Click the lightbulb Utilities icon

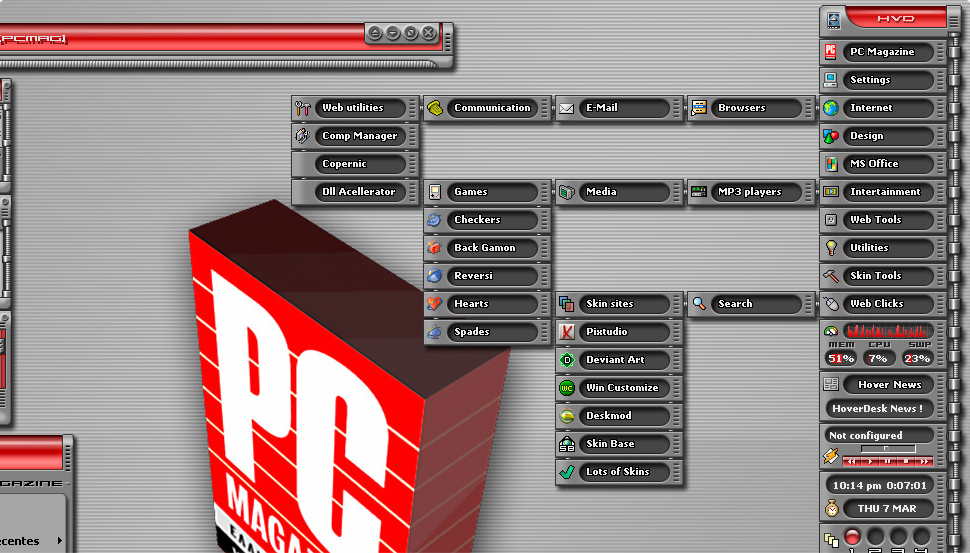point(830,248)
